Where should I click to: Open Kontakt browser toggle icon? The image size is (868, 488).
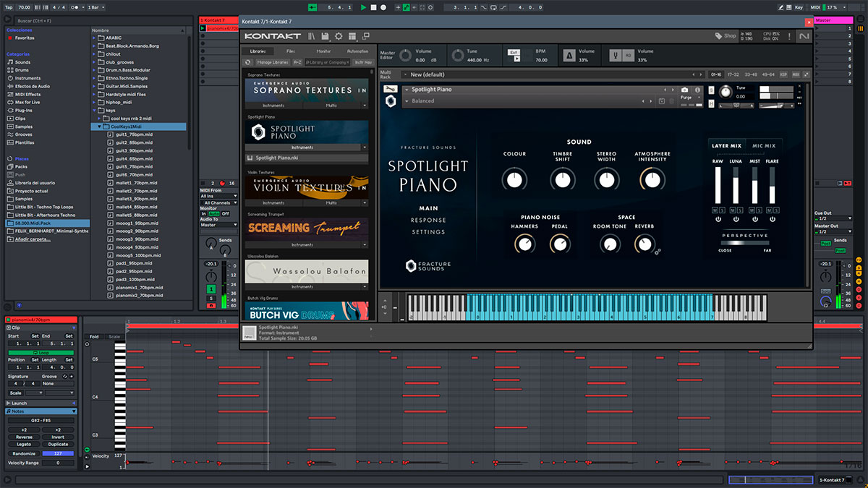(311, 36)
